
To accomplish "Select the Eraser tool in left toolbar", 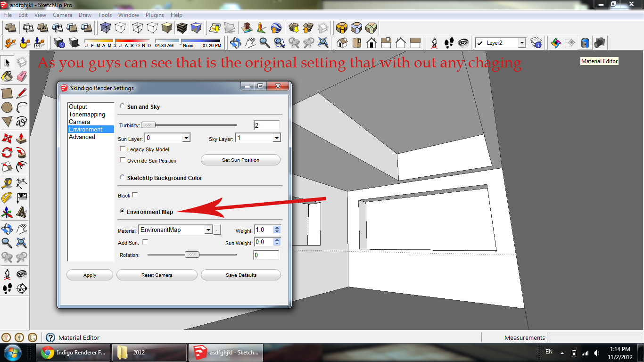I will click(x=21, y=76).
